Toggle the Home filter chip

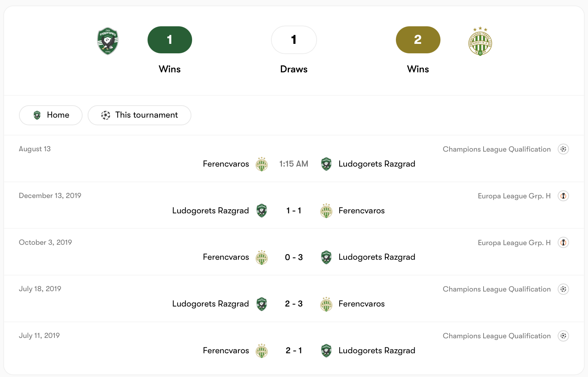coord(51,115)
